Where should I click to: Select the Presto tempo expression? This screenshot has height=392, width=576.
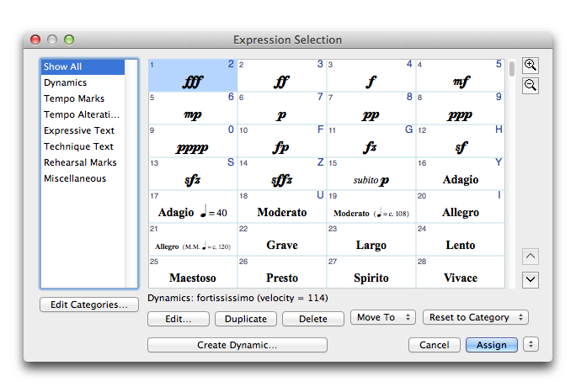(282, 273)
